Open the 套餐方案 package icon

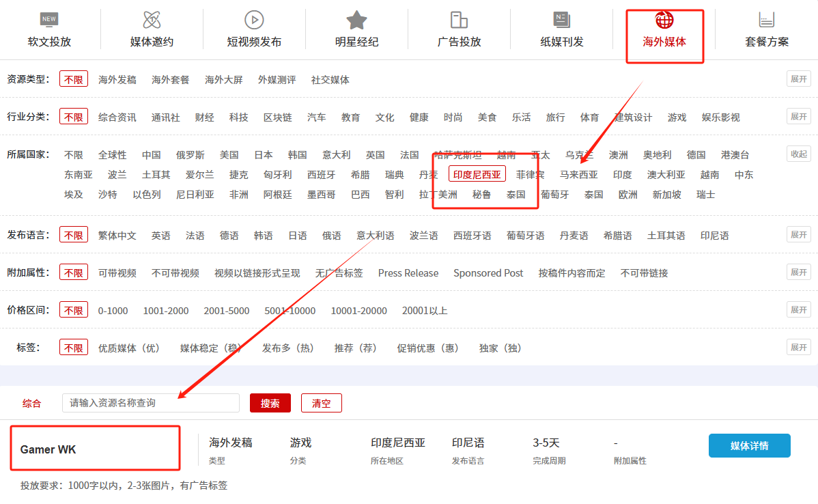pyautogui.click(x=766, y=20)
